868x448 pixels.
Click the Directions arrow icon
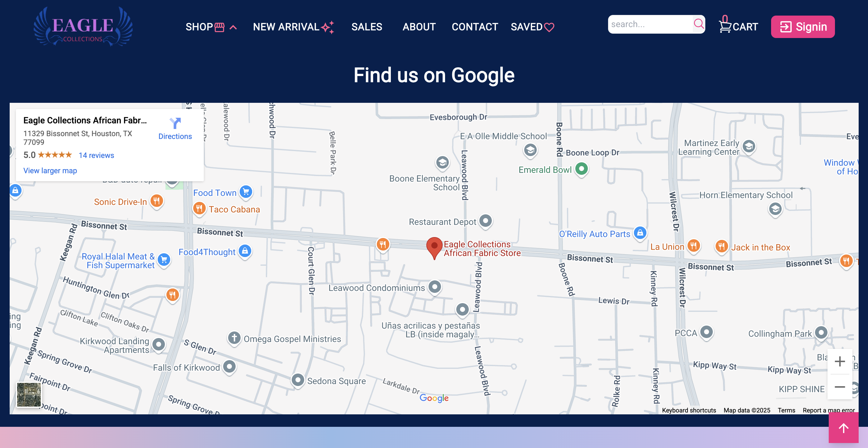coord(175,123)
